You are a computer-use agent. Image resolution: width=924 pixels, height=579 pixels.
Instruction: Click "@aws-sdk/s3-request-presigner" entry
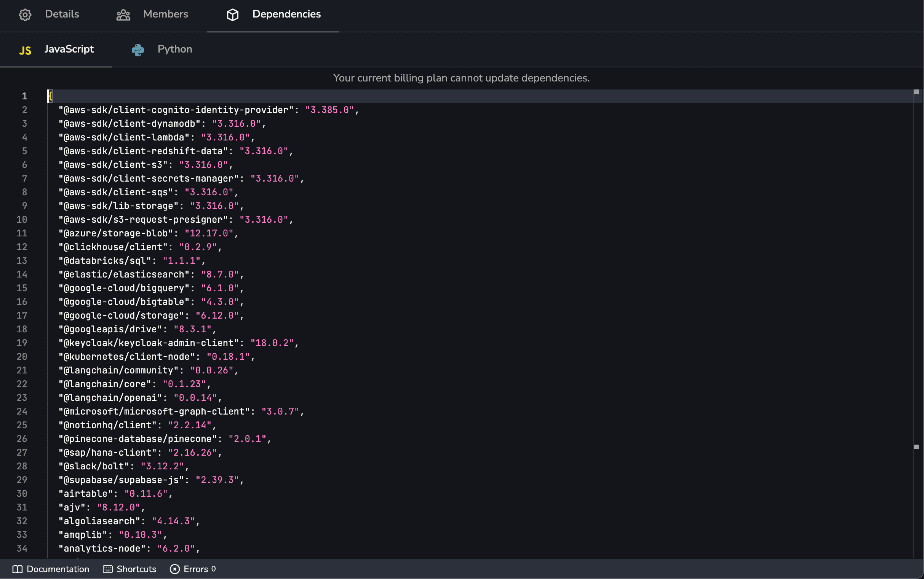(176, 220)
